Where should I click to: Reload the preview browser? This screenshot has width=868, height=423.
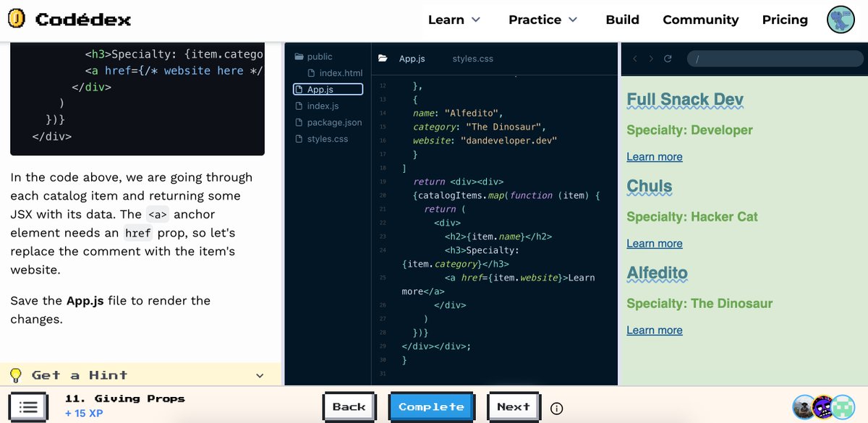click(x=668, y=59)
